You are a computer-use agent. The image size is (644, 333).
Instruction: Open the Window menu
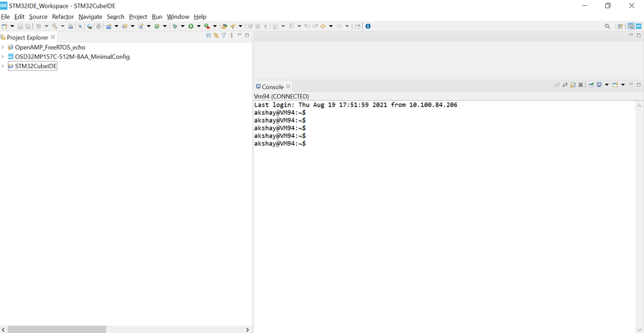point(178,17)
